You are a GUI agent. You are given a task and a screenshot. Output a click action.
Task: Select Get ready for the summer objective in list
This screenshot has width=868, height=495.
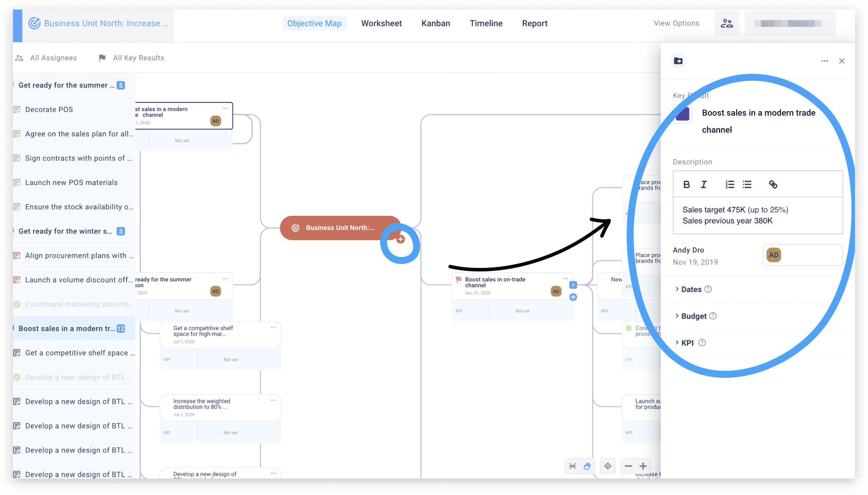74,86
